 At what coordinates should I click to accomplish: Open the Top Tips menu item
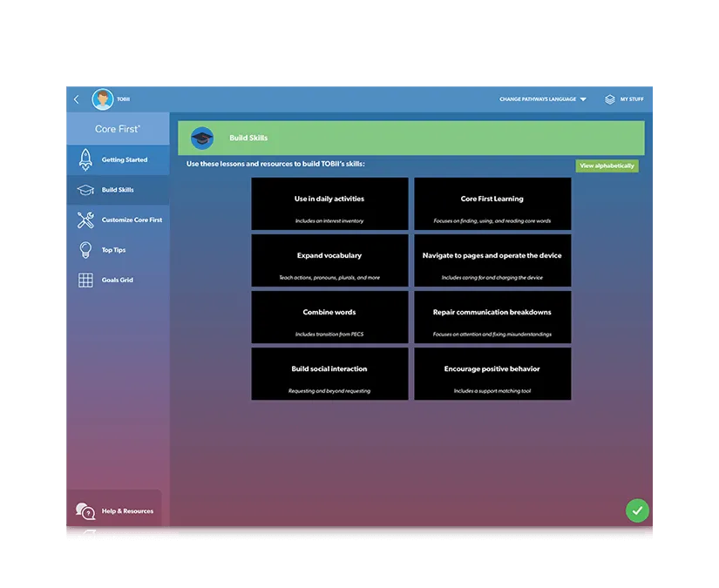point(118,250)
